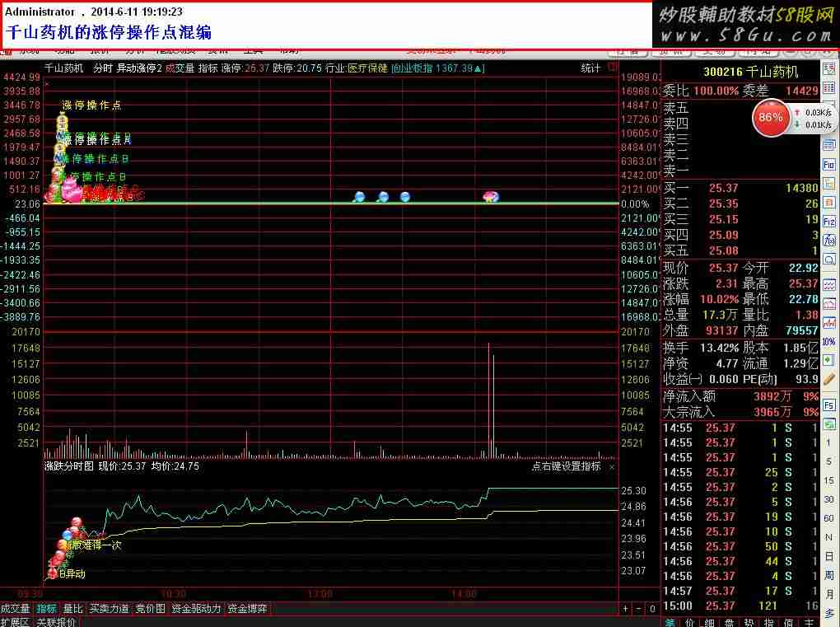
Task: Switch to the 成交量 tab
Action: pos(16,609)
